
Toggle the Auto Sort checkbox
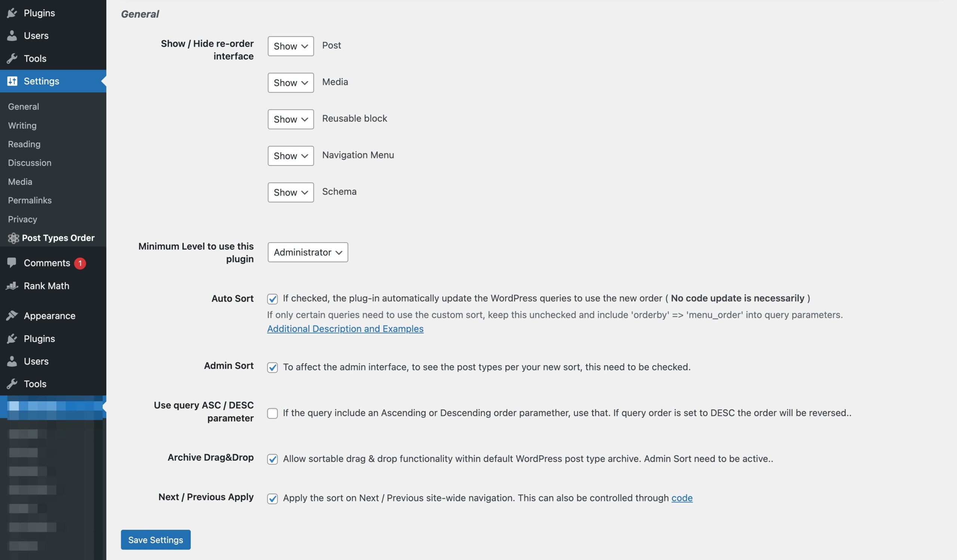point(272,299)
